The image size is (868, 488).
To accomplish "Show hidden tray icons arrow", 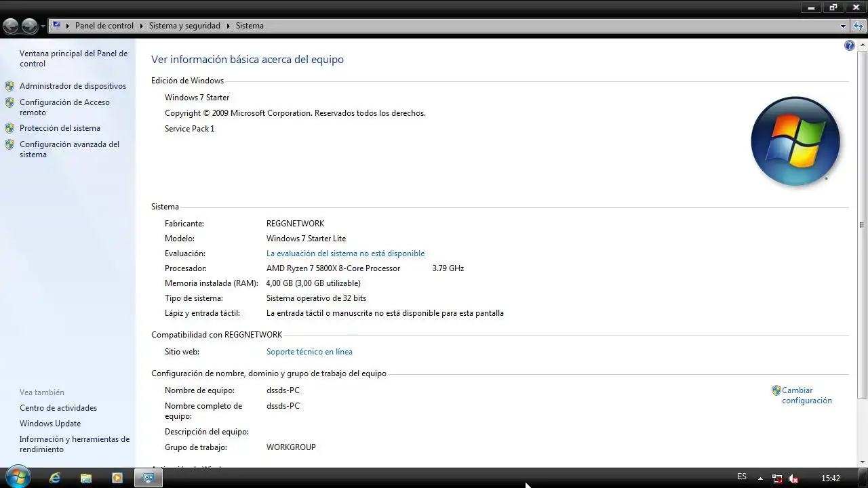I will click(x=760, y=479).
